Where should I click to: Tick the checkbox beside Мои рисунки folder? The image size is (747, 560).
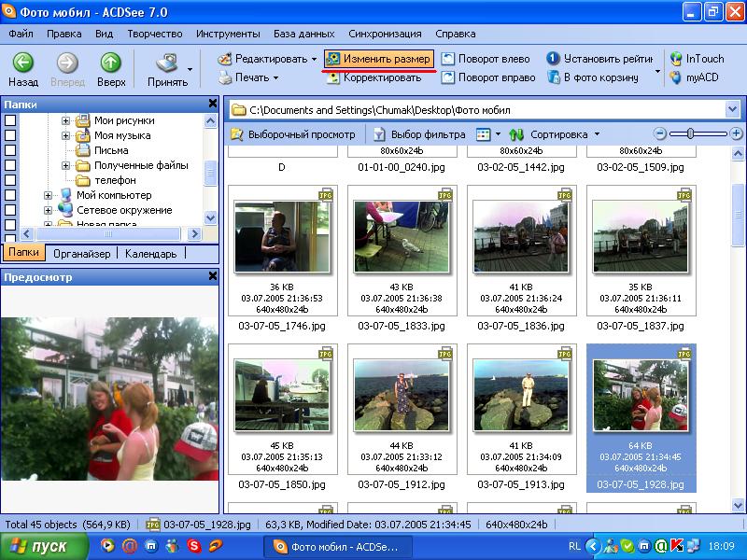tap(10, 120)
